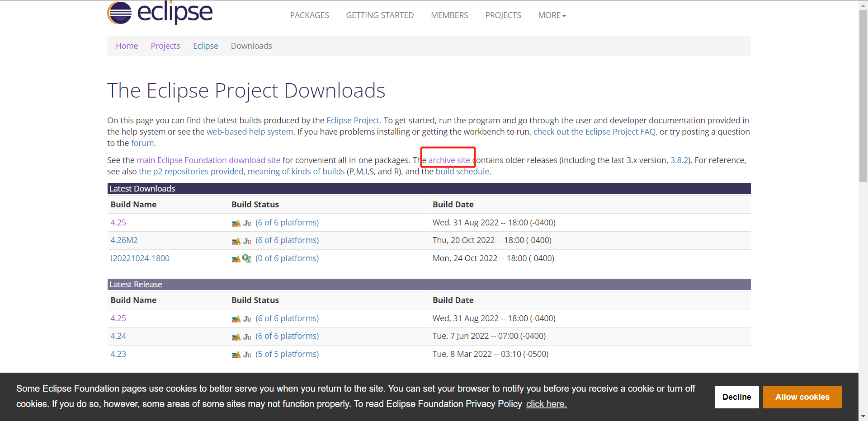Open the 3.8.2 version link
Viewport: 868px width, 421px height.
pyautogui.click(x=679, y=160)
